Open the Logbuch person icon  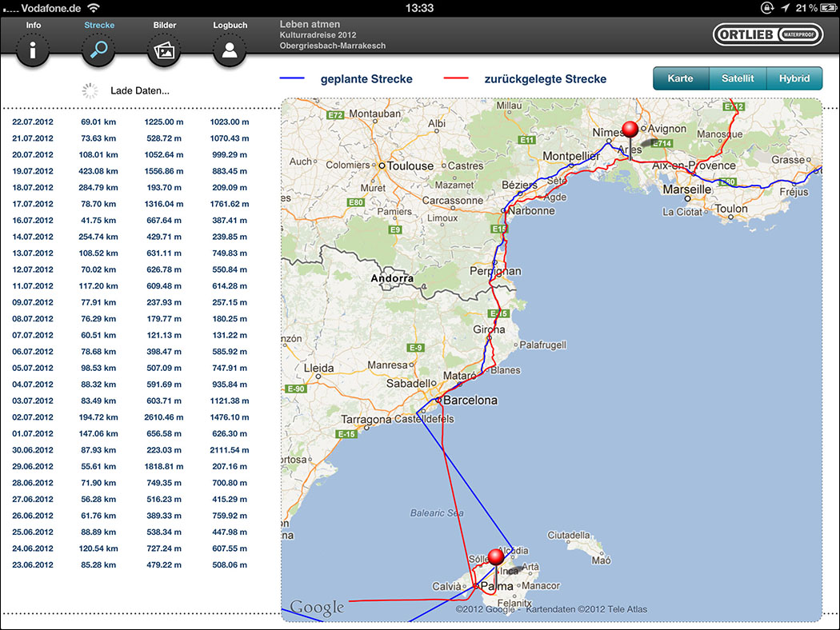[x=230, y=51]
